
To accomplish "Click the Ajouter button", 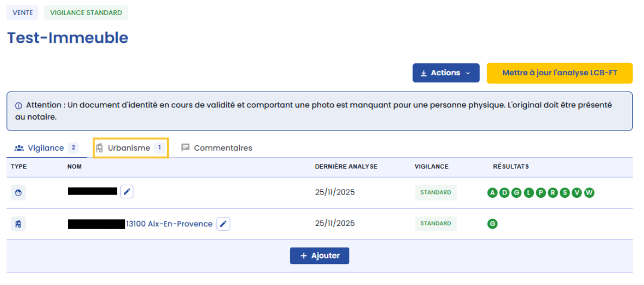I will tap(320, 256).
